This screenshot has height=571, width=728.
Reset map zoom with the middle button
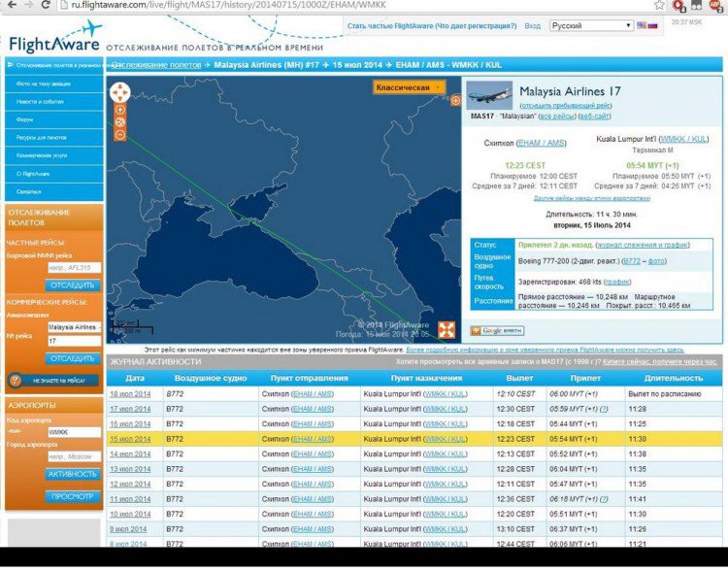pyautogui.click(x=119, y=123)
